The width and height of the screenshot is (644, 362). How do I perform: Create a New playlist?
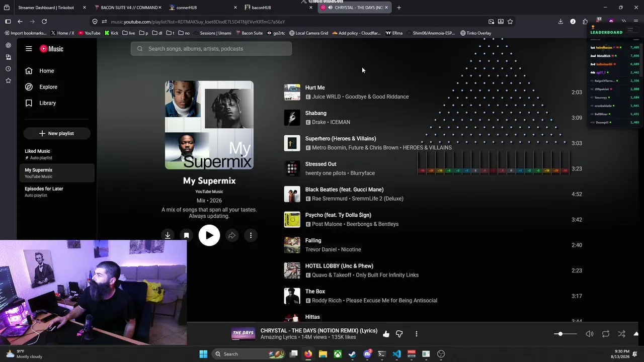tap(56, 133)
